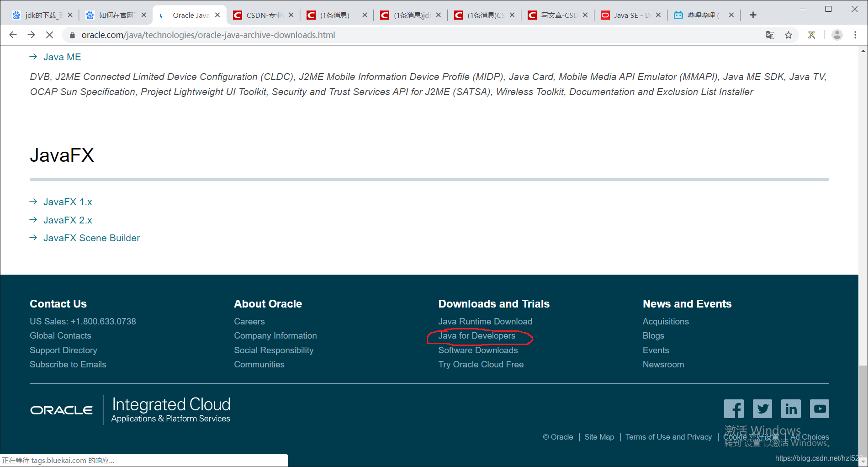Open the Site Map footer link
The image size is (868, 467).
click(599, 437)
